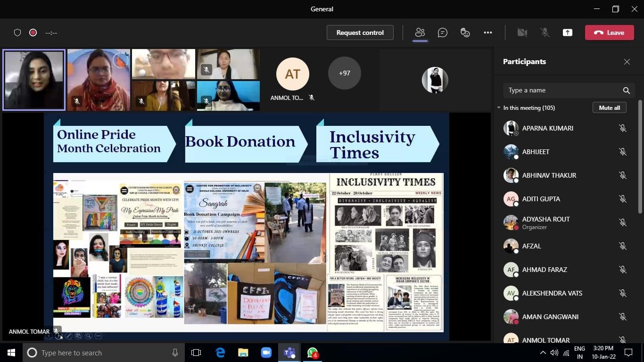The height and width of the screenshot is (362, 644).
Task: Click mic icon next to AMAN GANGWANI
Action: point(623,317)
